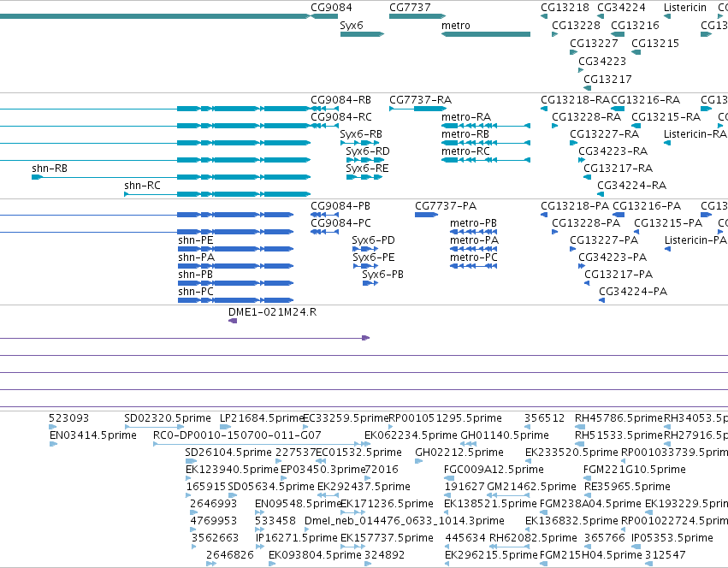
Task: Select the metro-PC protein label
Action: (x=473, y=257)
